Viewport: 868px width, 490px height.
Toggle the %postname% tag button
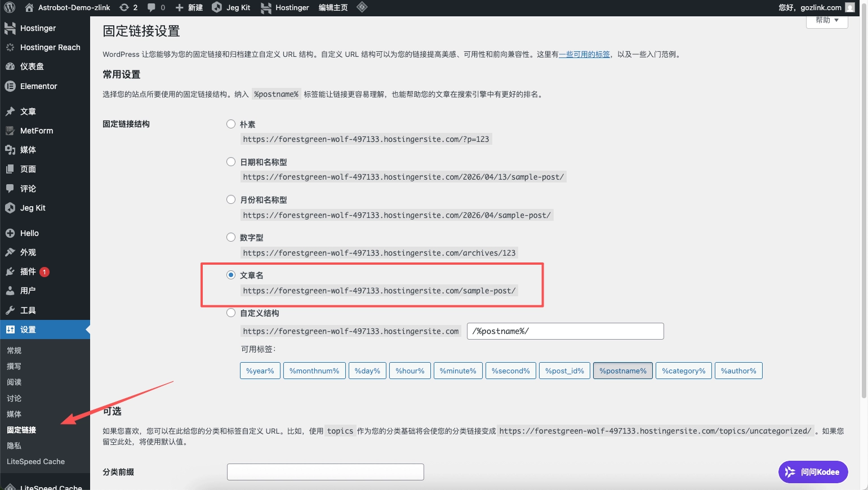click(x=623, y=371)
